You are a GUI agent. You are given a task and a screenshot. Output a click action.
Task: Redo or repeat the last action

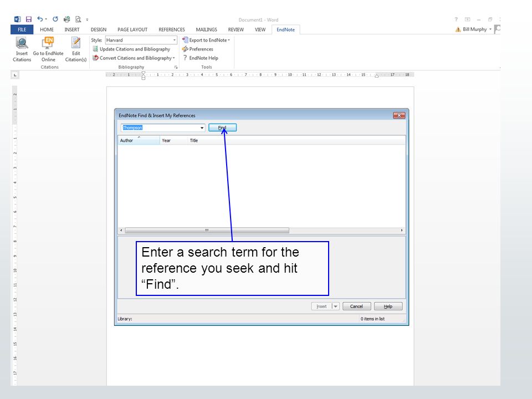point(55,19)
